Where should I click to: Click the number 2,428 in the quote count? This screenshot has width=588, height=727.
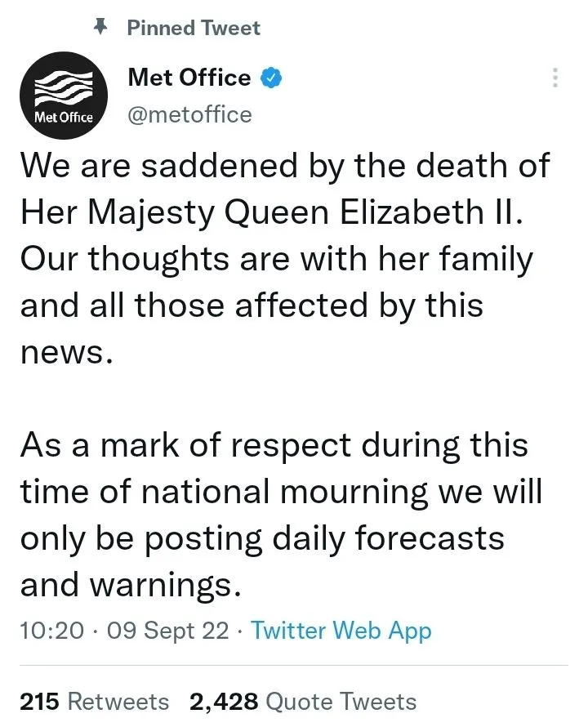tap(224, 701)
